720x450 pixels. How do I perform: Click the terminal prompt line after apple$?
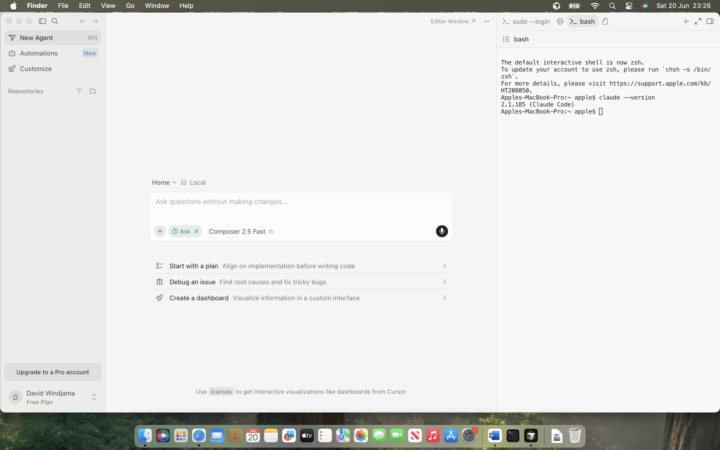pos(601,112)
